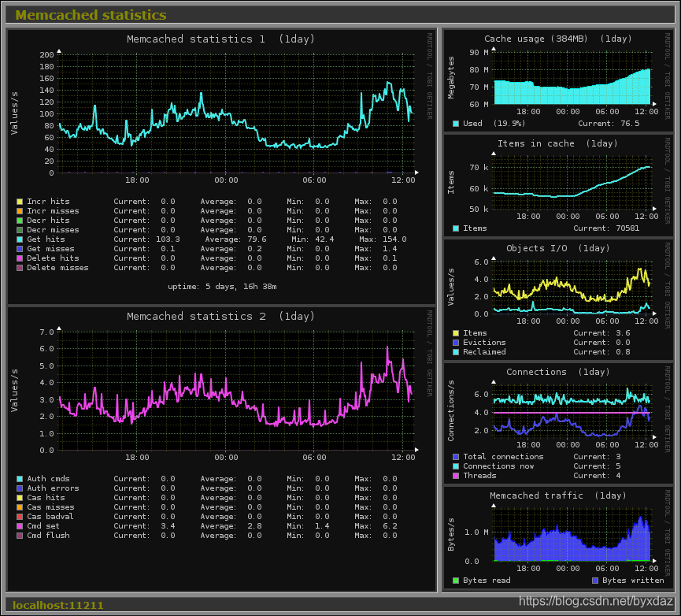Click Get hits Min value 42.4
The image size is (681, 616).
[x=324, y=239]
